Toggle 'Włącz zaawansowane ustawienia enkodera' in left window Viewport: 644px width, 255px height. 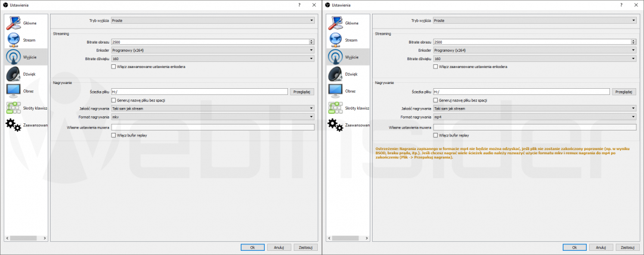click(x=114, y=67)
